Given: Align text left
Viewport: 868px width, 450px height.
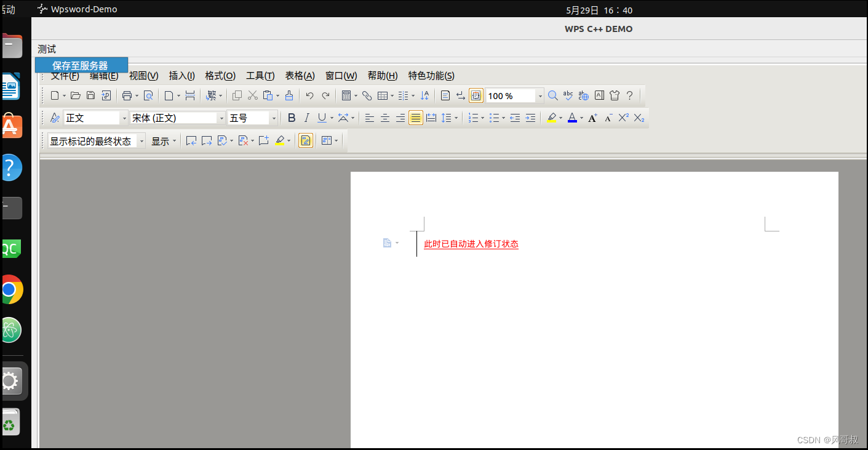Looking at the screenshot, I should (x=370, y=118).
